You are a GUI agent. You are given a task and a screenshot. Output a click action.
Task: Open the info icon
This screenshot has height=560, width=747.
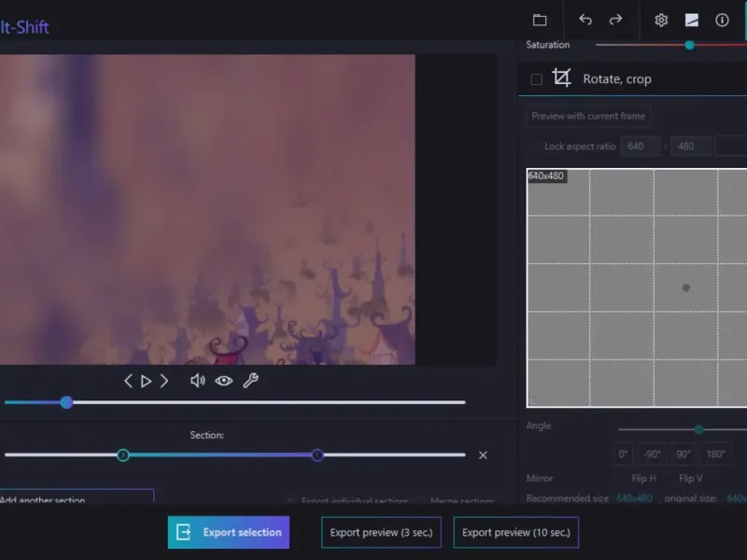pyautogui.click(x=722, y=20)
